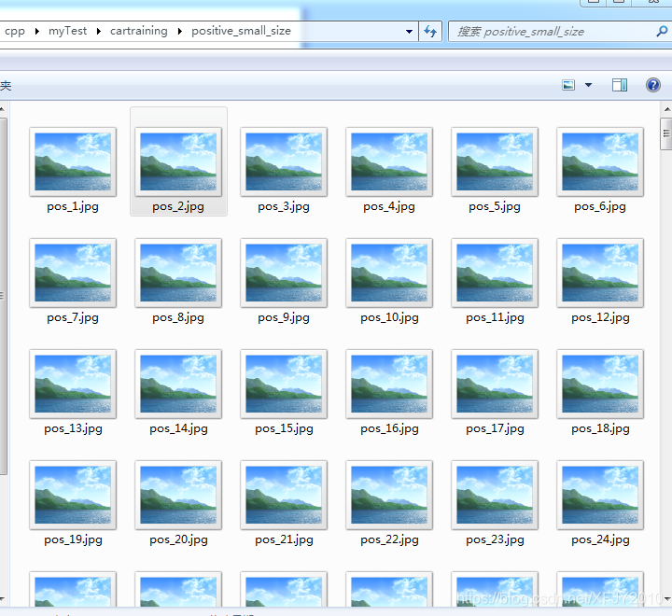Toggle the preview pane button
Image resolution: width=672 pixels, height=616 pixels.
[x=620, y=85]
